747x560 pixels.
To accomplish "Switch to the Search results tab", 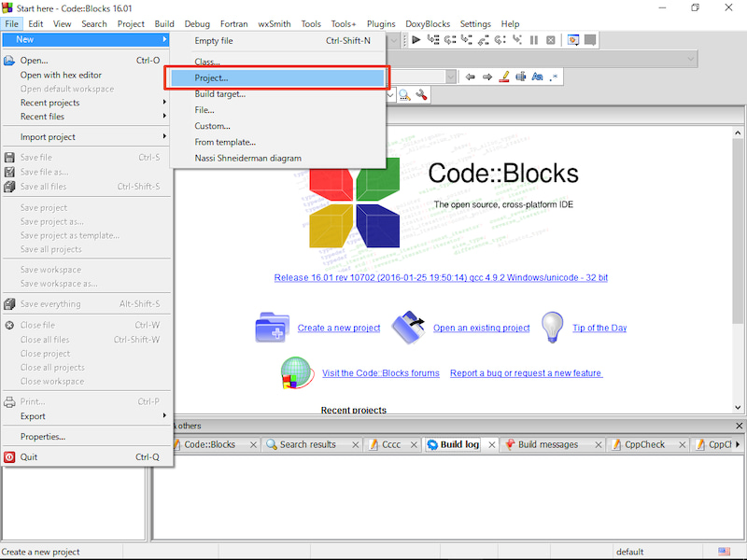I will 308,444.
